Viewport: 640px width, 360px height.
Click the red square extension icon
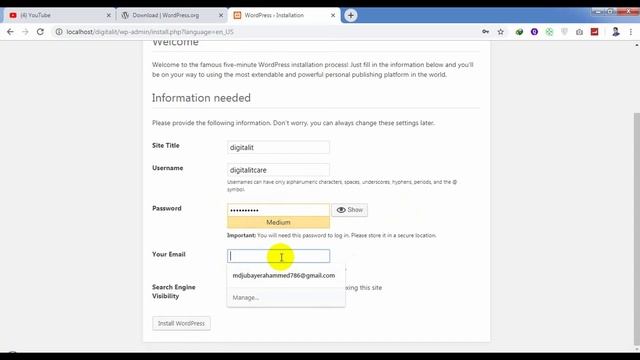(594, 32)
